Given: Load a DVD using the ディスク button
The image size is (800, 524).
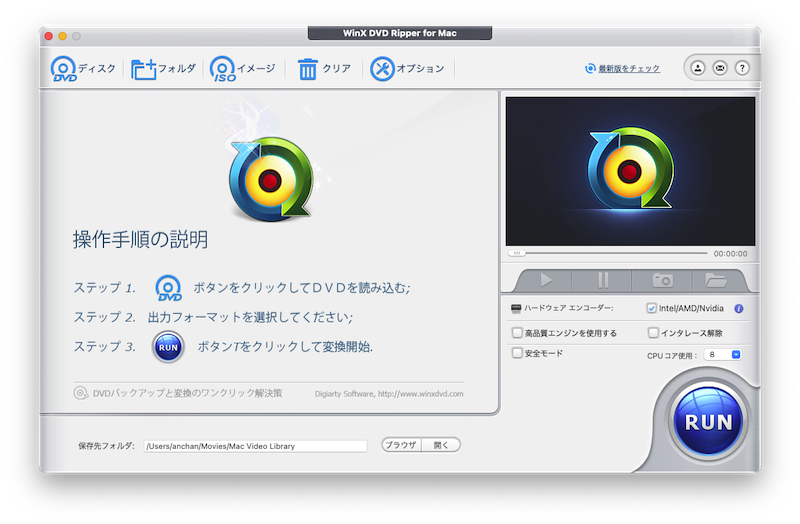Looking at the screenshot, I should (83, 69).
